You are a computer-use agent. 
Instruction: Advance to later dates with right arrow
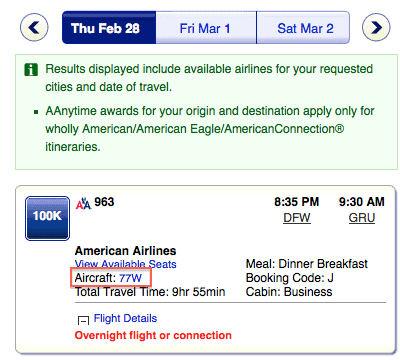pos(376,27)
